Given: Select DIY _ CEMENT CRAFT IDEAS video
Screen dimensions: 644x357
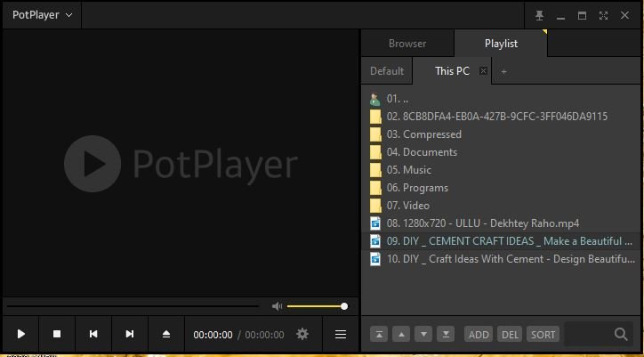Looking at the screenshot, I should [x=499, y=241].
